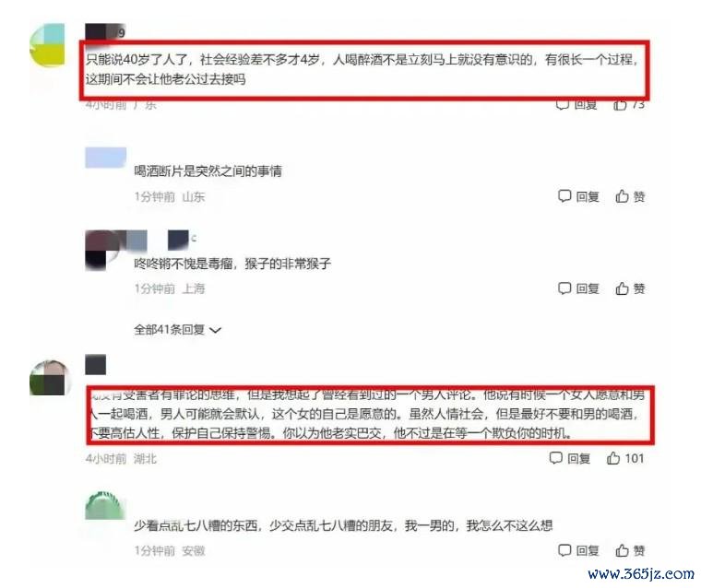Image resolution: width=701 pixels, height=588 pixels.
Task: Click the chevron next to 全部41条回复
Action: (x=216, y=330)
